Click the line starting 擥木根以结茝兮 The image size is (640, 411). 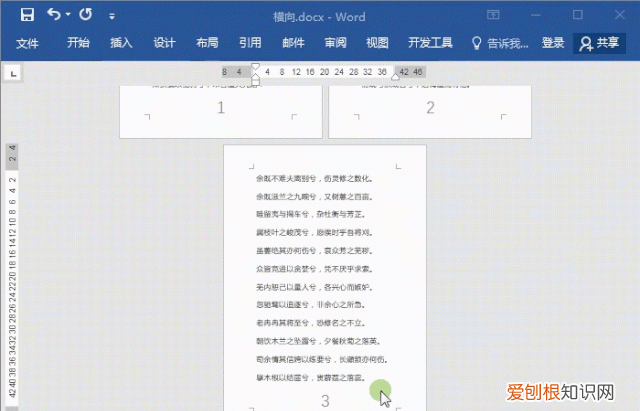tap(311, 378)
